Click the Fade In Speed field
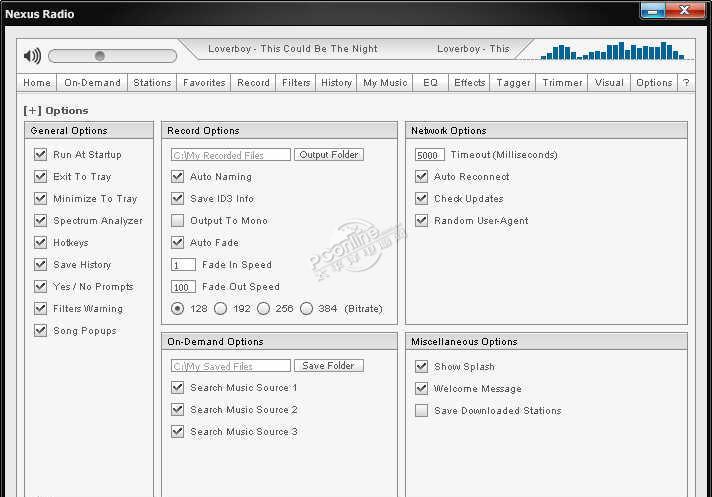 [x=184, y=265]
